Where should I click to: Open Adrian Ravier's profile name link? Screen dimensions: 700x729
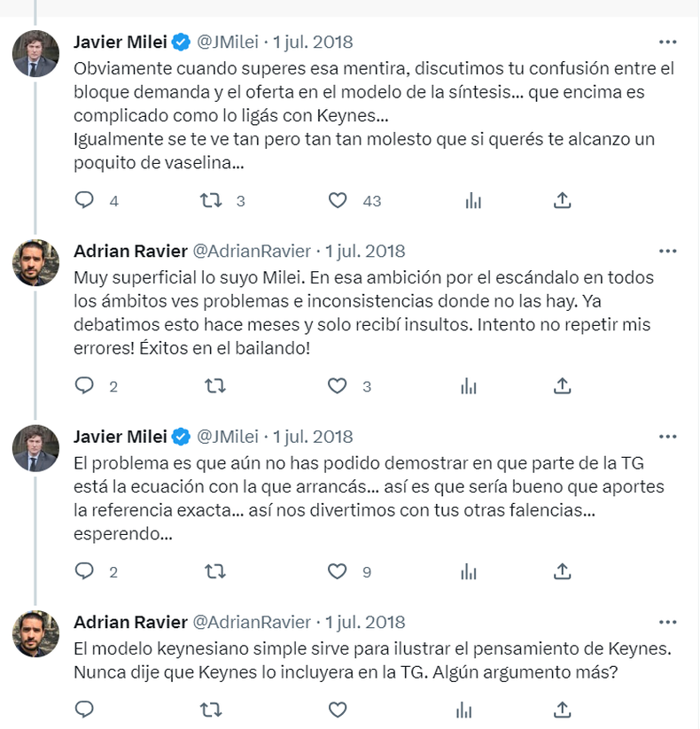tap(129, 251)
